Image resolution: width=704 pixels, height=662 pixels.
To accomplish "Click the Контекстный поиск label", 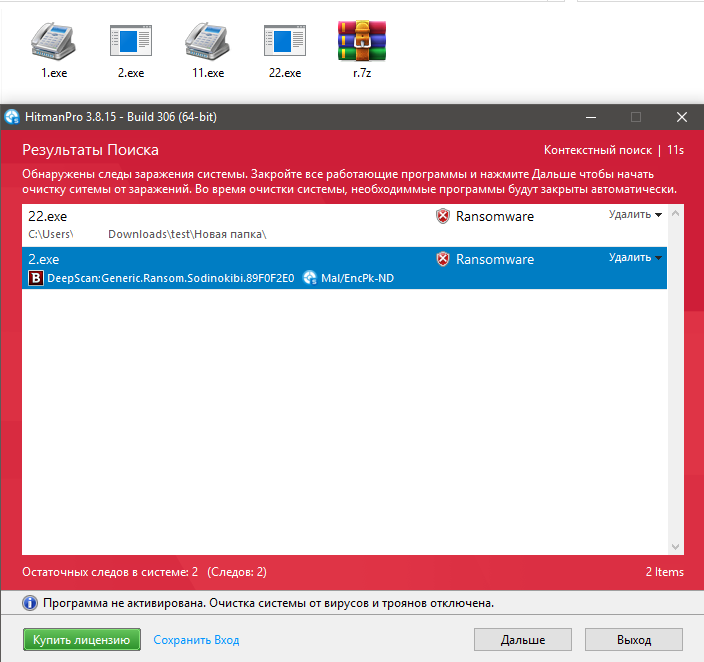I will point(598,150).
